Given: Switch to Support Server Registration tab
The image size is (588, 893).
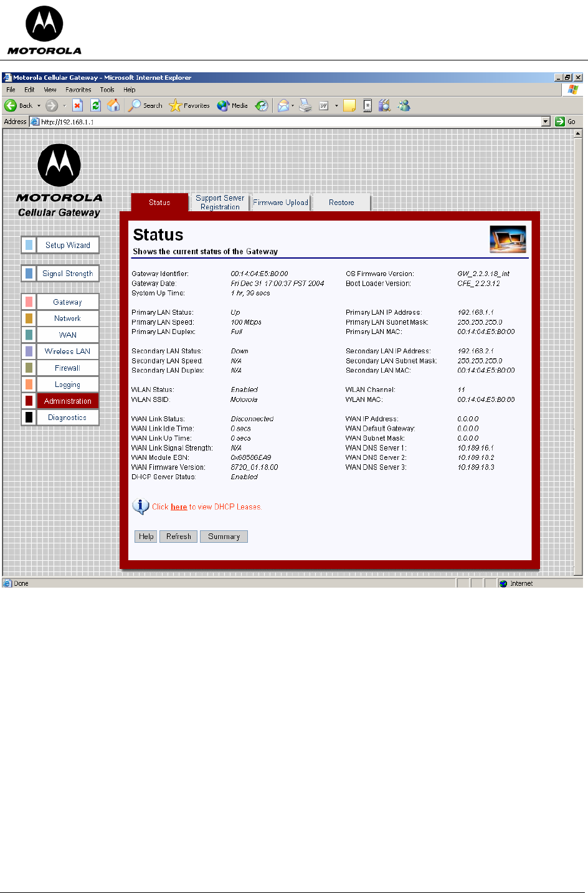Looking at the screenshot, I should (220, 203).
